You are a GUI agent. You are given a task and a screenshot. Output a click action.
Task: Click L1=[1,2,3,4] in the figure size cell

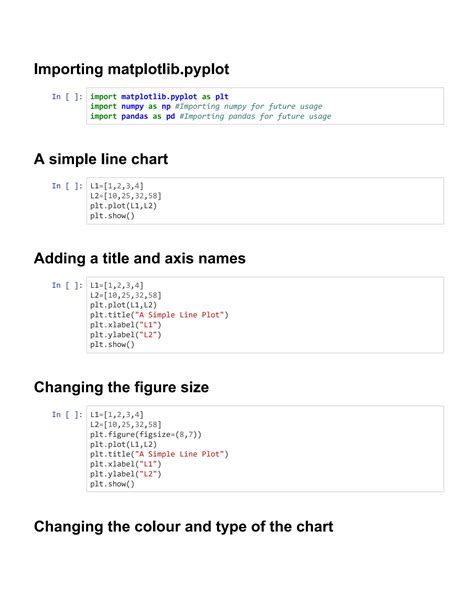tap(117, 414)
